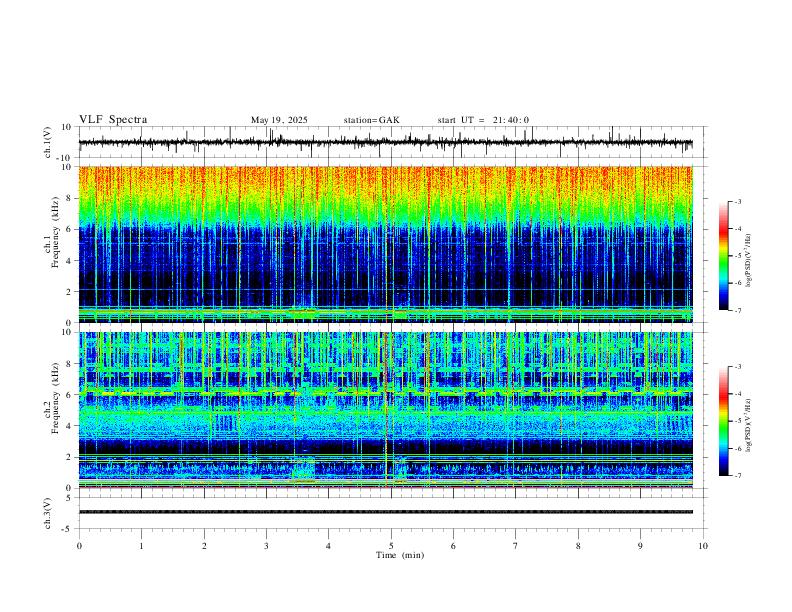Screen dimensions: 792x612
Task: Click the ch.3 voltage trace band
Action: 386,512
